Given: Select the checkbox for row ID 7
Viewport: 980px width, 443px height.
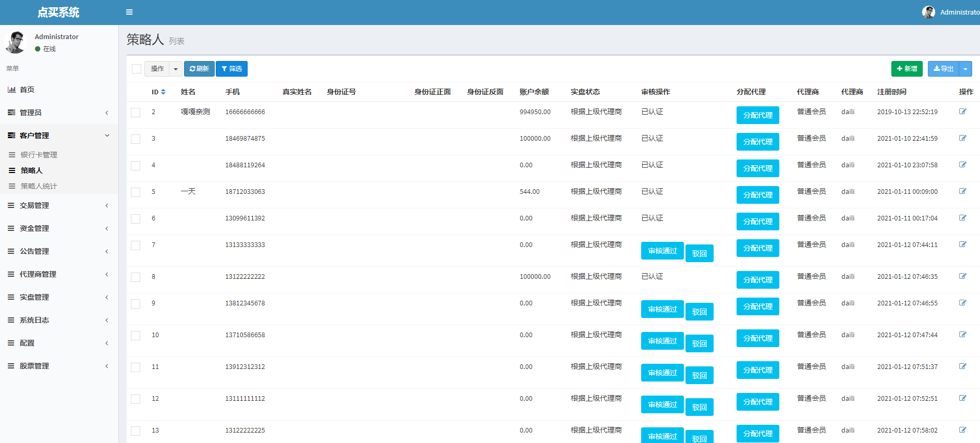Looking at the screenshot, I should 136,245.
